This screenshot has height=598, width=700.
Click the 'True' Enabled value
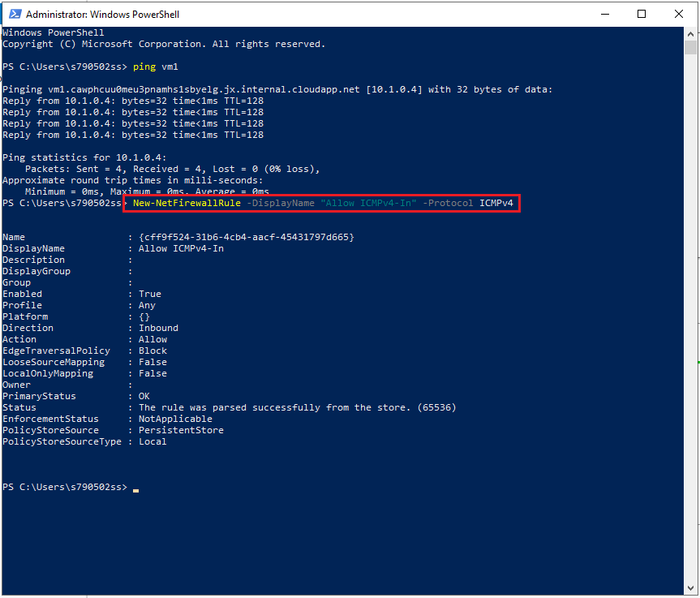coord(150,294)
